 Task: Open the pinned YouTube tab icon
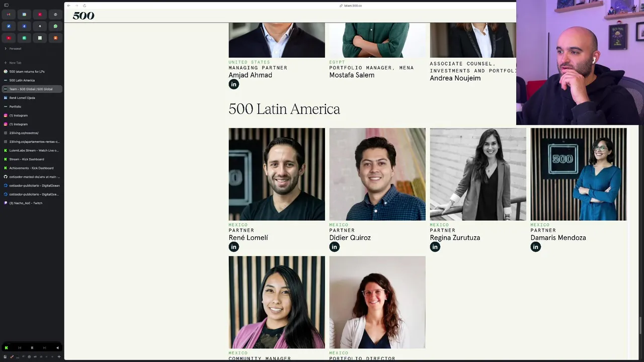[9, 38]
